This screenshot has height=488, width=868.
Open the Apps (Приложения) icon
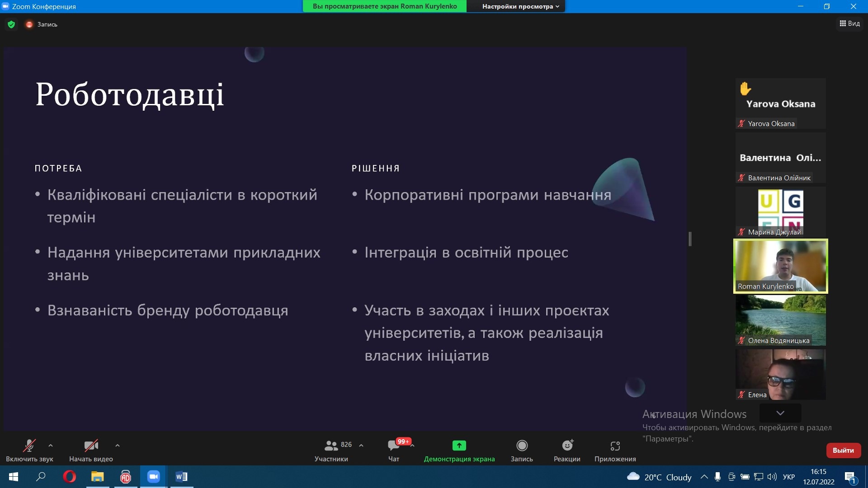pyautogui.click(x=615, y=446)
